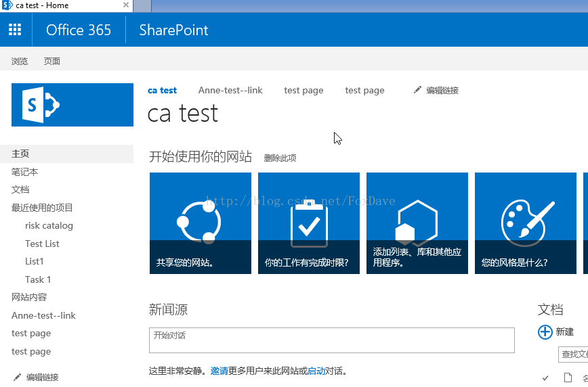Click first test page in left navigation
This screenshot has height=387, width=588.
(31, 333)
